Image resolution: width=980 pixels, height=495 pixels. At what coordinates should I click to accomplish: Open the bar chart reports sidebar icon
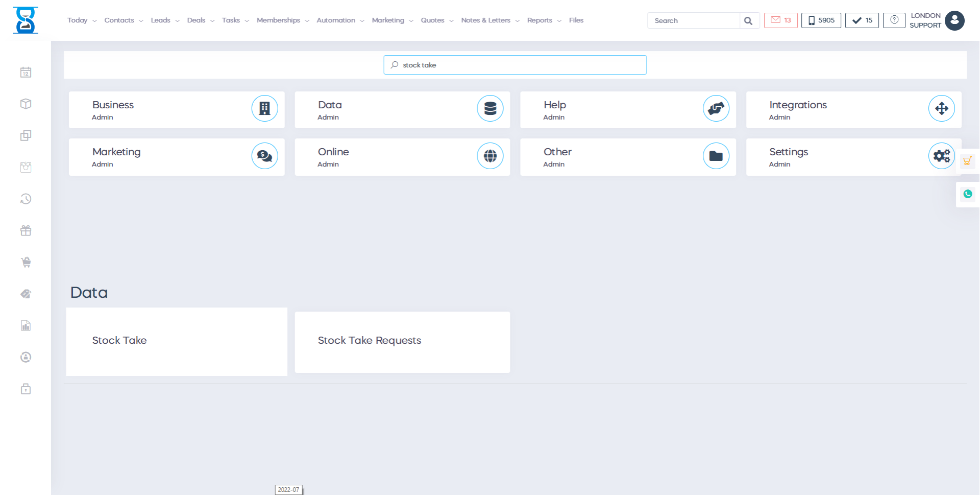click(26, 326)
